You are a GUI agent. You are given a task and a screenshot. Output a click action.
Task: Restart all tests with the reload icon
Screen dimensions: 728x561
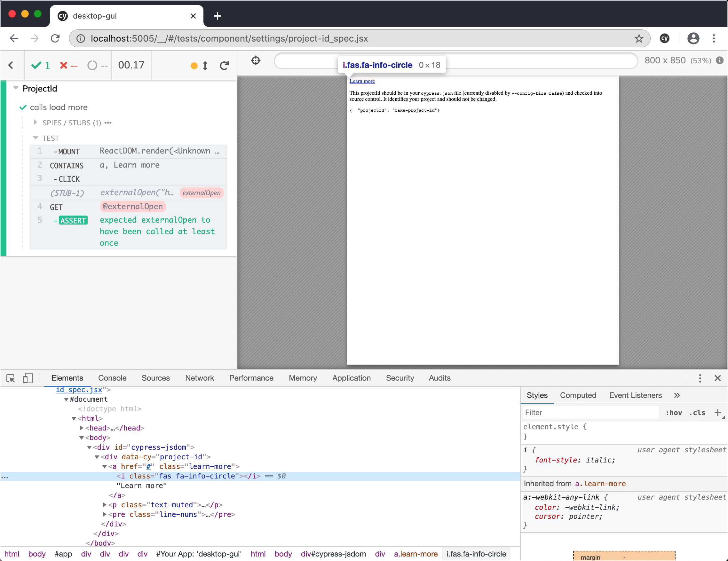(224, 65)
